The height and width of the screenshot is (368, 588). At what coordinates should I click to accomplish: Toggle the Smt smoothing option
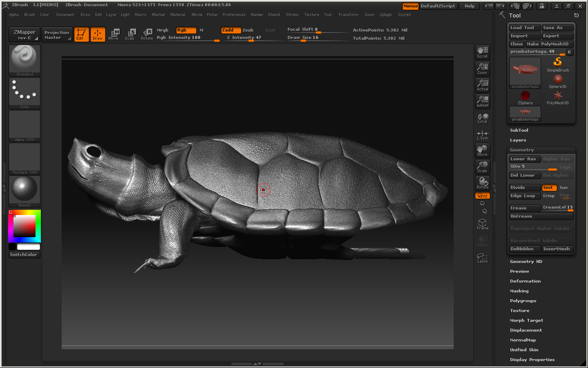pos(549,188)
